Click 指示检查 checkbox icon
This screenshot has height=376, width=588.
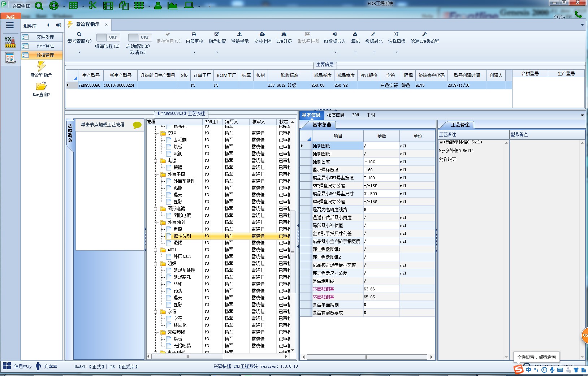pos(217,34)
